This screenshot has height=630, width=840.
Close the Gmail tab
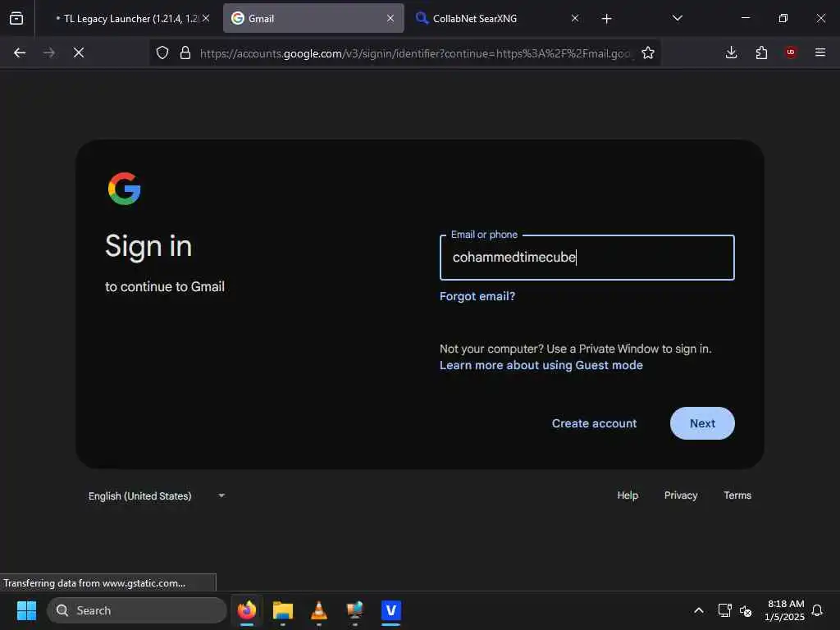390,18
